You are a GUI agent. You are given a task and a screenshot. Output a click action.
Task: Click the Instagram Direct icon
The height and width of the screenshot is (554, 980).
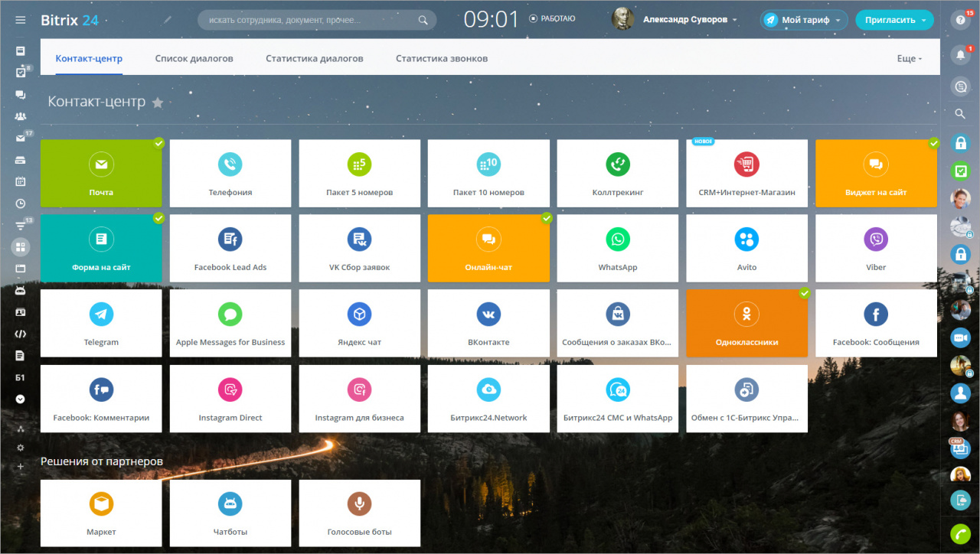click(230, 390)
